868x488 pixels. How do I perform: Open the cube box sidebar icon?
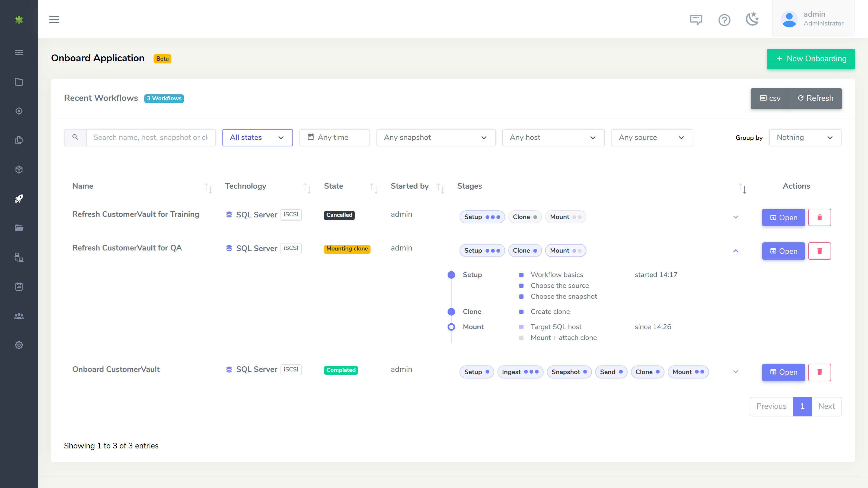[19, 169]
